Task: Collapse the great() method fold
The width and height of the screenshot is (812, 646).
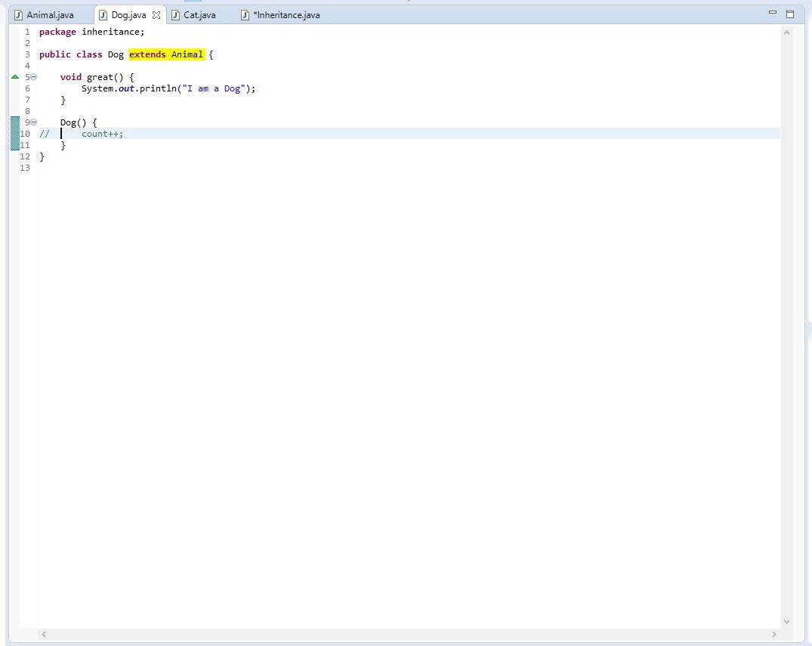Action: [x=34, y=76]
